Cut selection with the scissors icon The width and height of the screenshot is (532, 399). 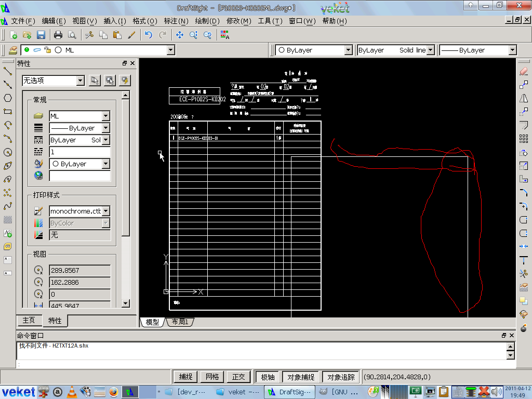pos(89,35)
